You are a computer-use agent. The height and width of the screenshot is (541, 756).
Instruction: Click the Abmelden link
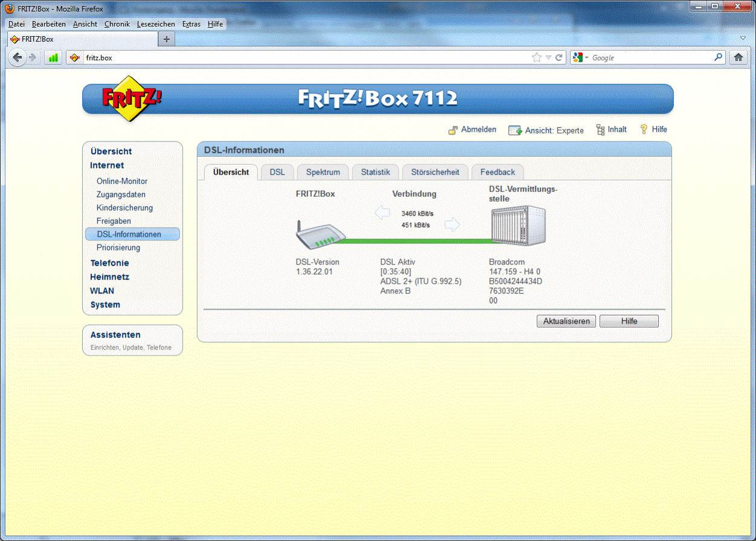click(x=479, y=130)
